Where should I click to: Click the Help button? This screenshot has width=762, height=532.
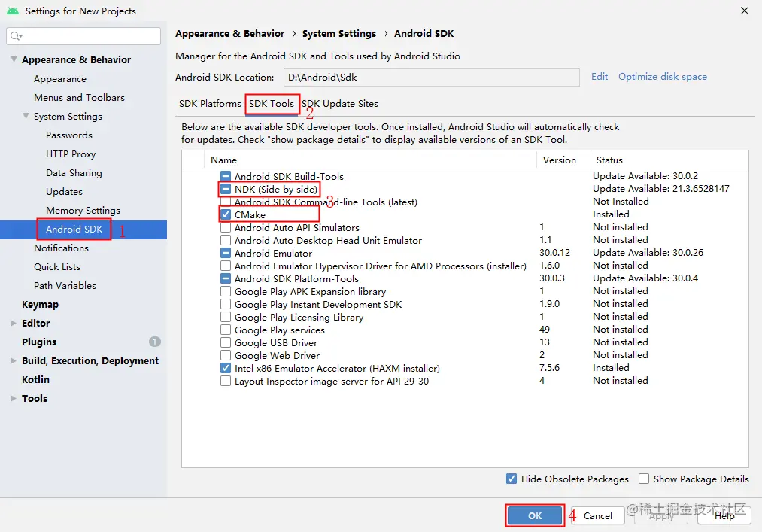click(x=724, y=515)
